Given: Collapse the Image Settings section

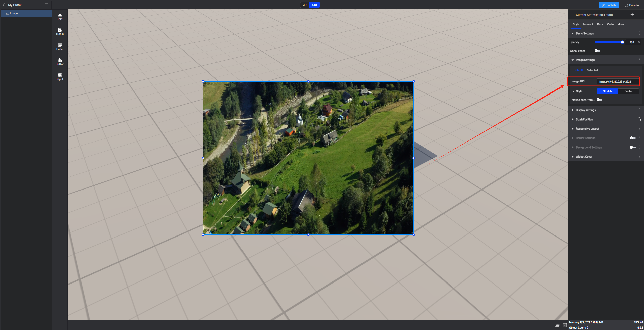Looking at the screenshot, I should [573, 60].
